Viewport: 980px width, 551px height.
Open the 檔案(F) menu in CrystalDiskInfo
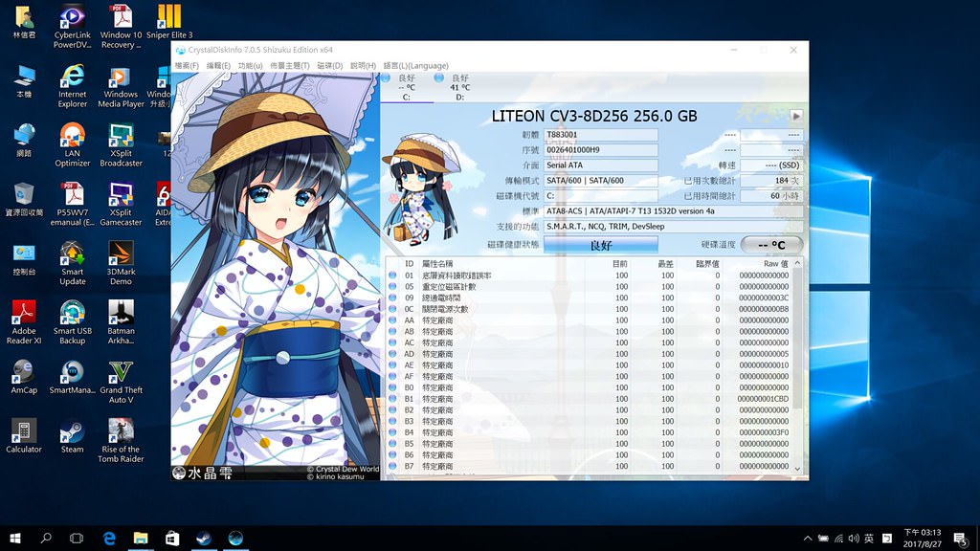tap(187, 66)
